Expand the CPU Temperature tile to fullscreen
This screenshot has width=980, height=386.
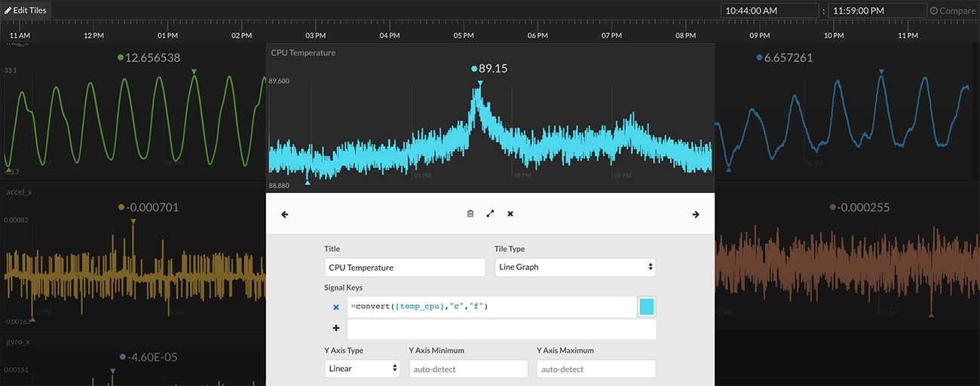pos(490,214)
